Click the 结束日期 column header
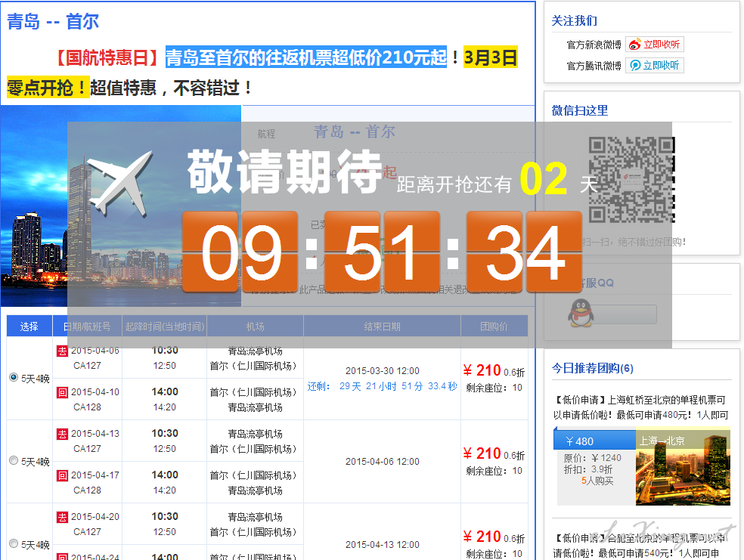The width and height of the screenshot is (744, 560). click(x=382, y=326)
